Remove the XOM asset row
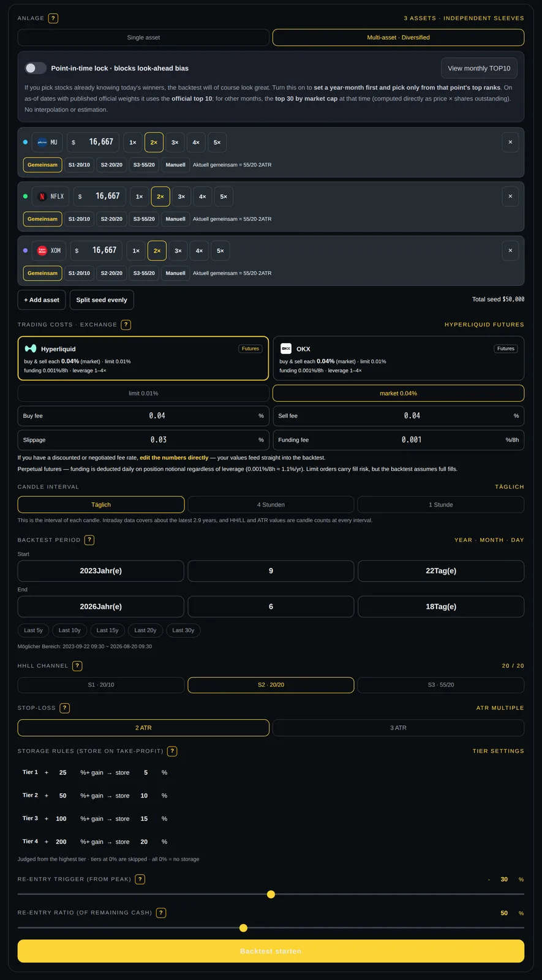This screenshot has width=542, height=980. click(x=510, y=251)
